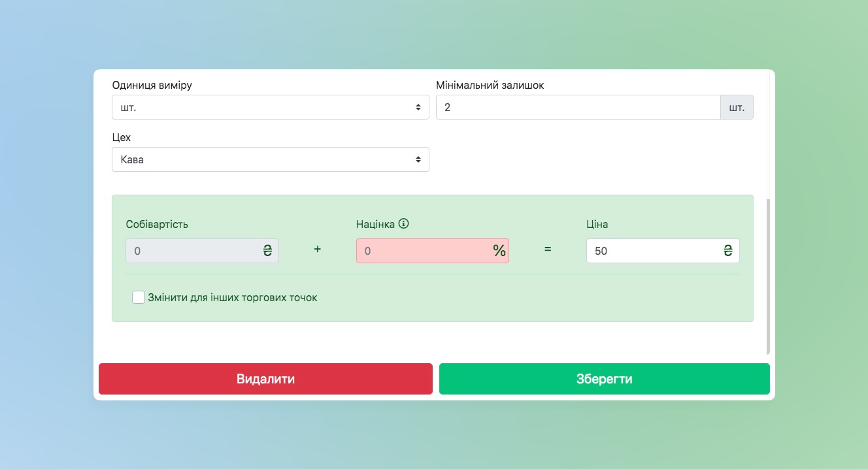Click the vertical scrollbar of the form
The height and width of the screenshot is (469, 868).
pyautogui.click(x=769, y=276)
